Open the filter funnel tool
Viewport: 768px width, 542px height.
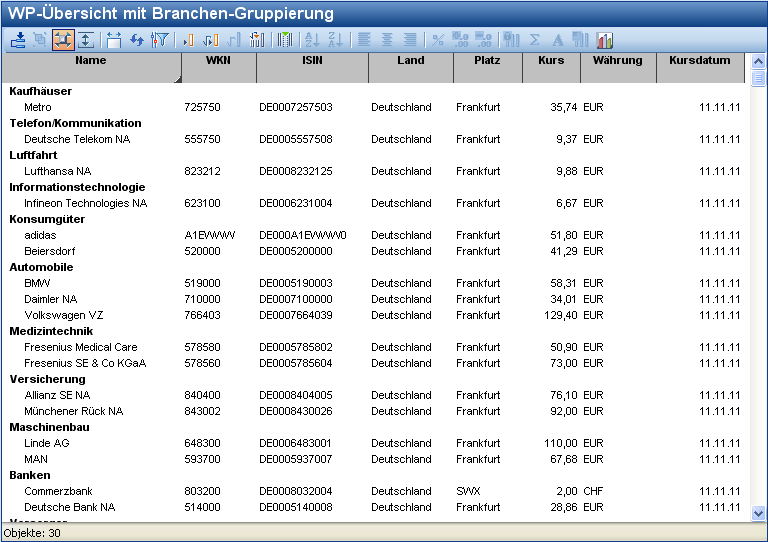tap(160, 40)
